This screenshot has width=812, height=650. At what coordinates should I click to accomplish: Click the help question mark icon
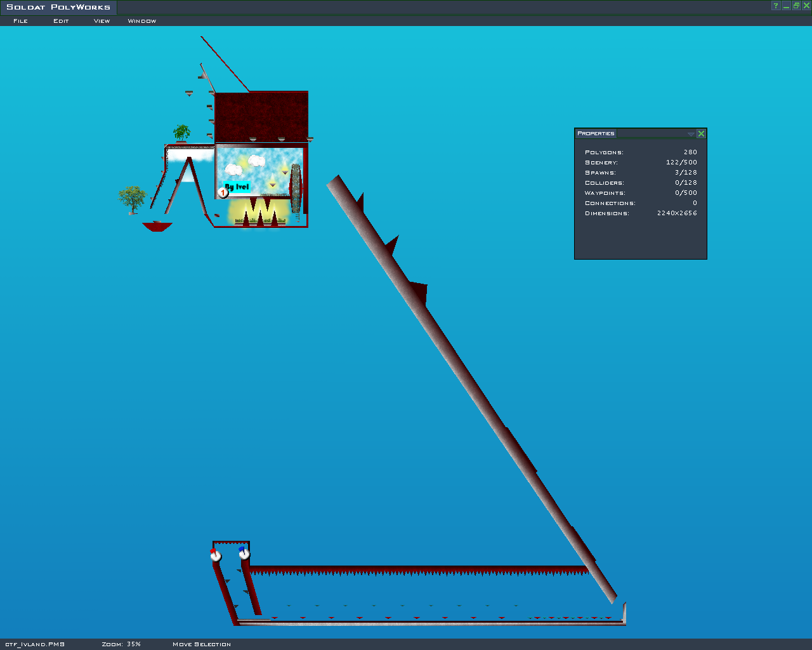tap(775, 6)
